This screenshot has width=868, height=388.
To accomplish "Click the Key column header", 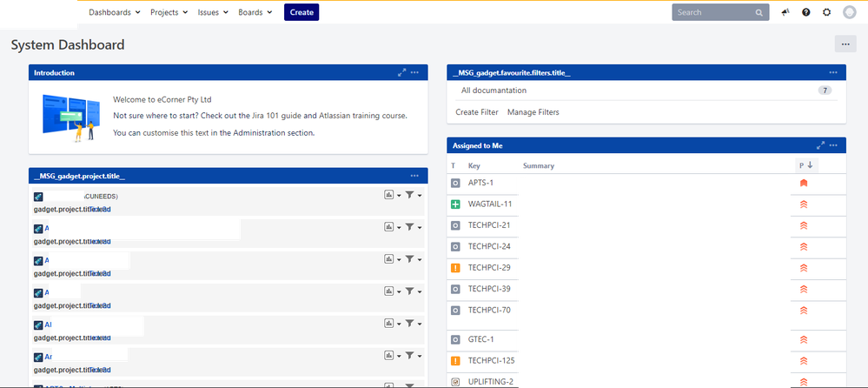I will point(474,166).
